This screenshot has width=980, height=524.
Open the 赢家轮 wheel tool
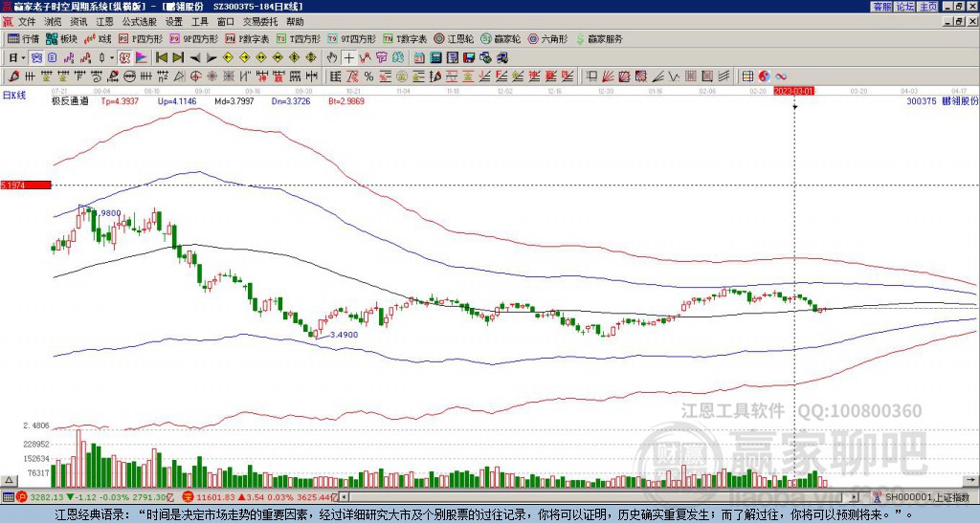(x=501, y=38)
